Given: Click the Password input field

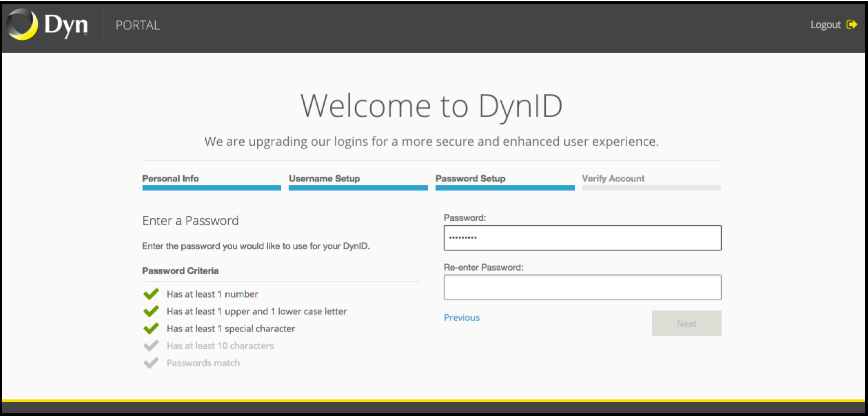Looking at the screenshot, I should pos(582,237).
